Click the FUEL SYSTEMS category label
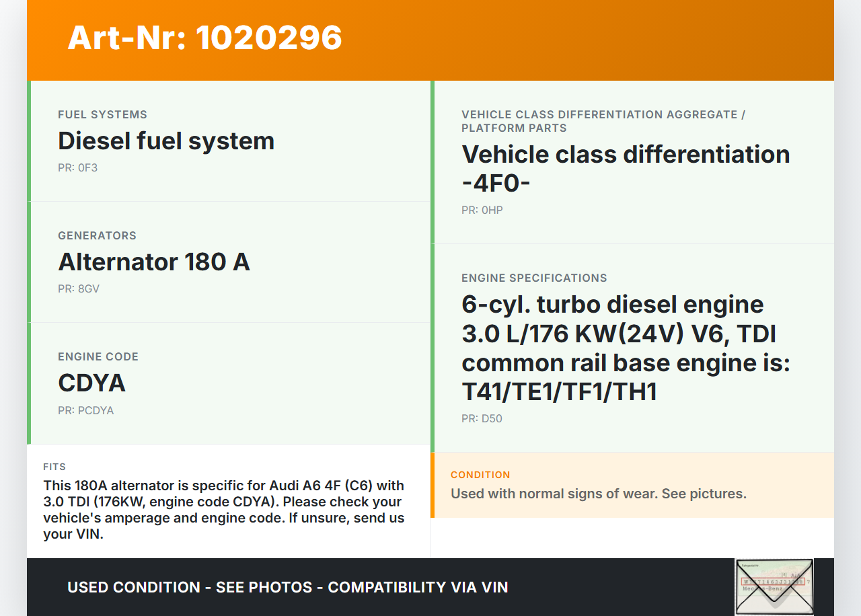This screenshot has width=861, height=616. click(102, 114)
